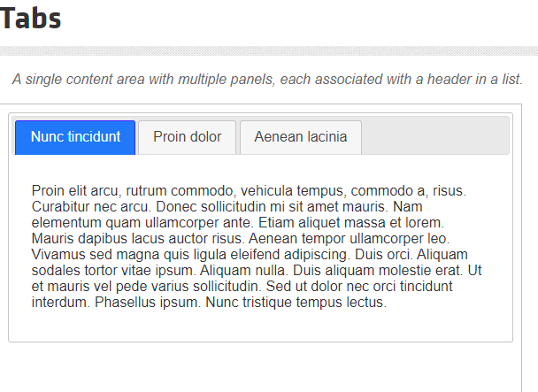Select the Nunc tincidunt tab
Image resolution: width=538 pixels, height=392 pixels.
click(x=75, y=137)
